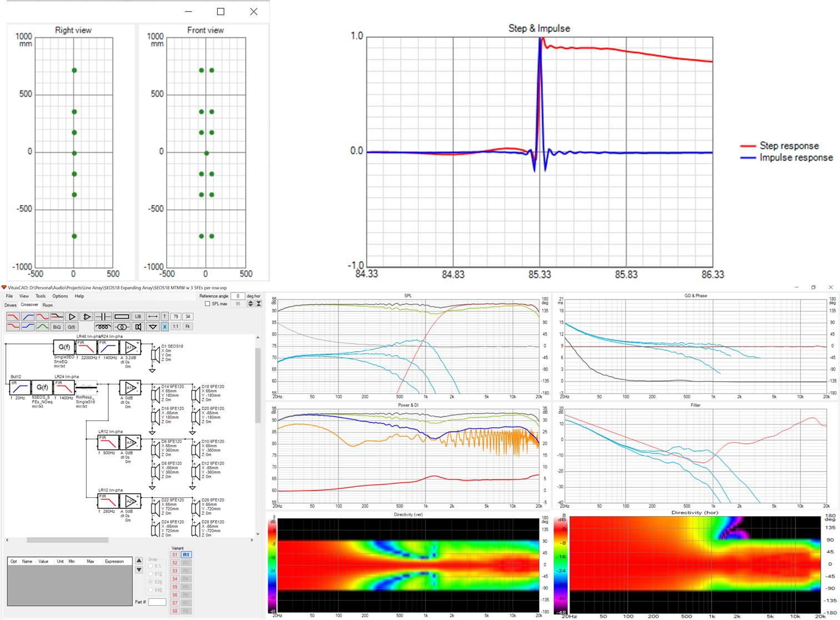The image size is (840, 620).
Task: Select the IIR 20Hz But12 high-pass block
Action: [21, 387]
